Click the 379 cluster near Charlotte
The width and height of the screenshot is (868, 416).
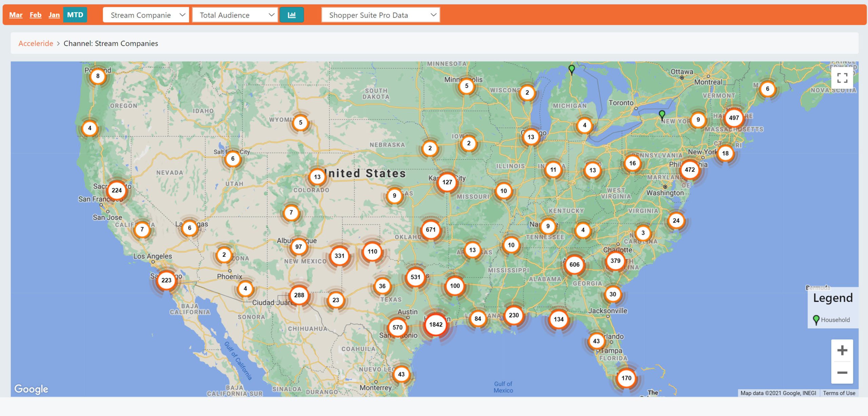615,261
